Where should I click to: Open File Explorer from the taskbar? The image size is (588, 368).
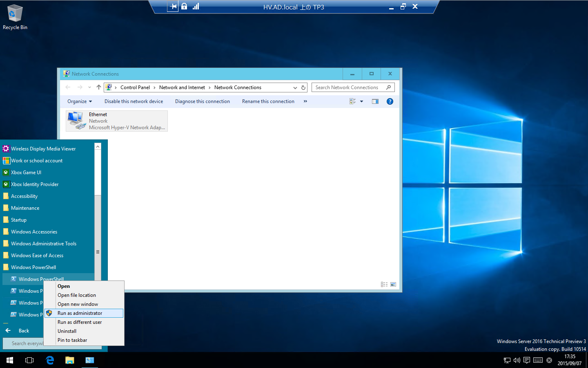pyautogui.click(x=70, y=360)
